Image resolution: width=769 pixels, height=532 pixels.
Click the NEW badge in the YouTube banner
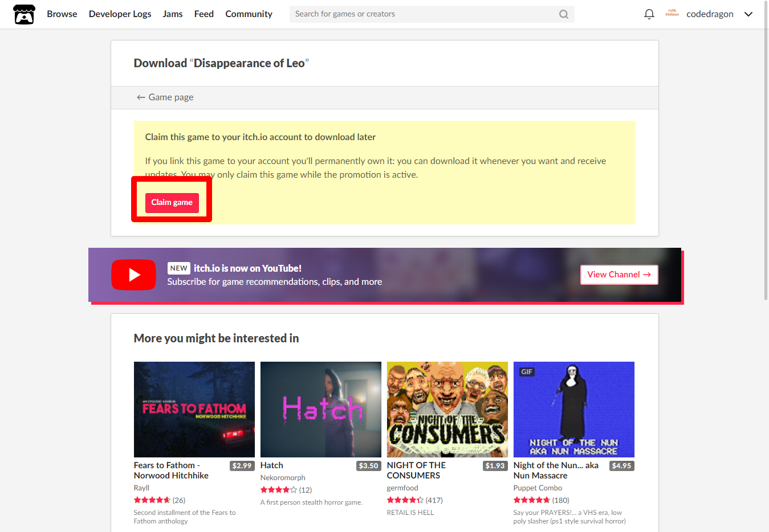[178, 268]
